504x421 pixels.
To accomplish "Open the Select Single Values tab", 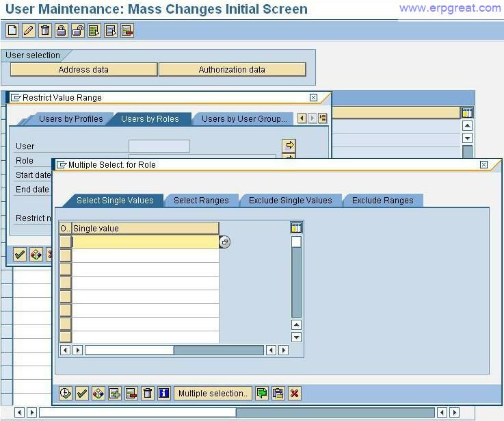I will point(115,201).
